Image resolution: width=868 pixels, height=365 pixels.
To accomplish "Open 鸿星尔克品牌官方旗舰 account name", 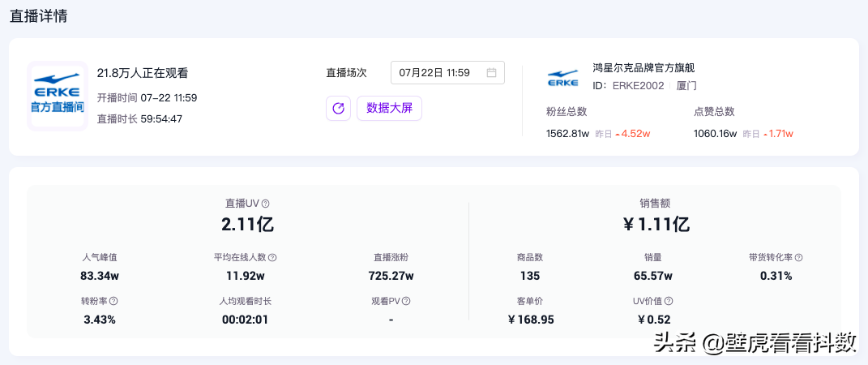I will pyautogui.click(x=644, y=68).
